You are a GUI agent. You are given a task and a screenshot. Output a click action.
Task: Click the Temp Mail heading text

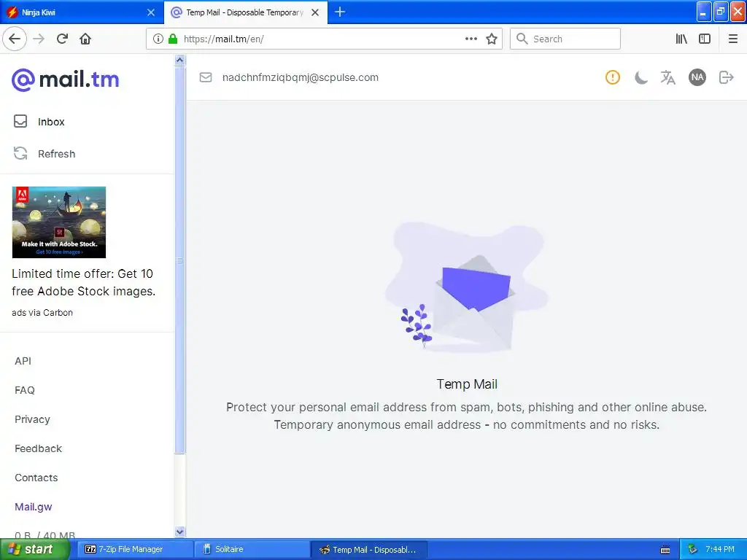[467, 384]
